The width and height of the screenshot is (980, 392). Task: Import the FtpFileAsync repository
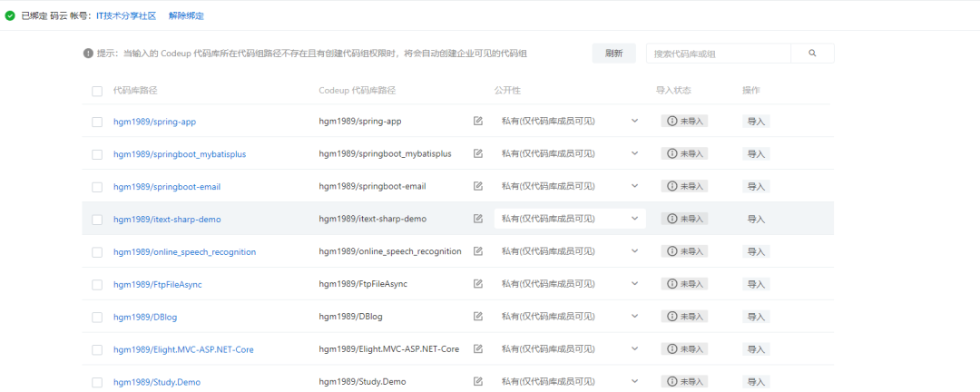pos(756,284)
